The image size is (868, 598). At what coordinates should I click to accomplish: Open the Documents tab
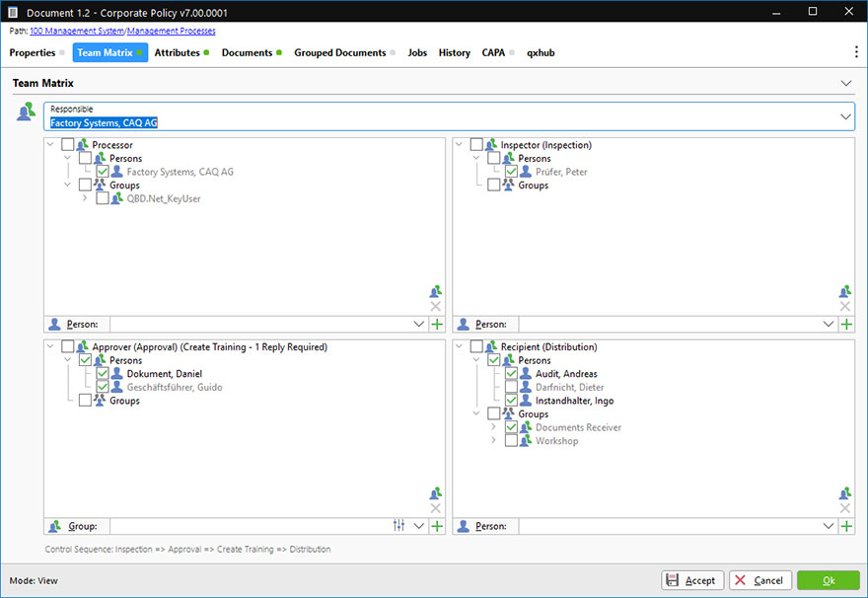click(250, 52)
